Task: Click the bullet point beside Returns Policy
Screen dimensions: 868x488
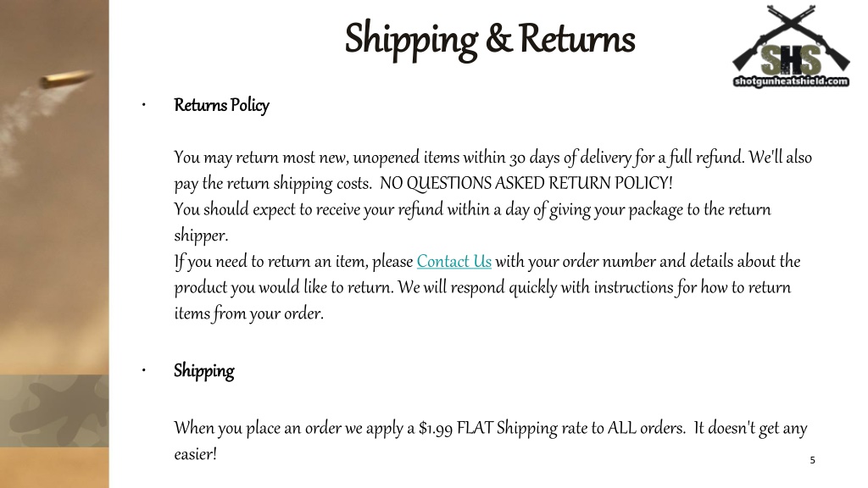Action: tap(144, 104)
